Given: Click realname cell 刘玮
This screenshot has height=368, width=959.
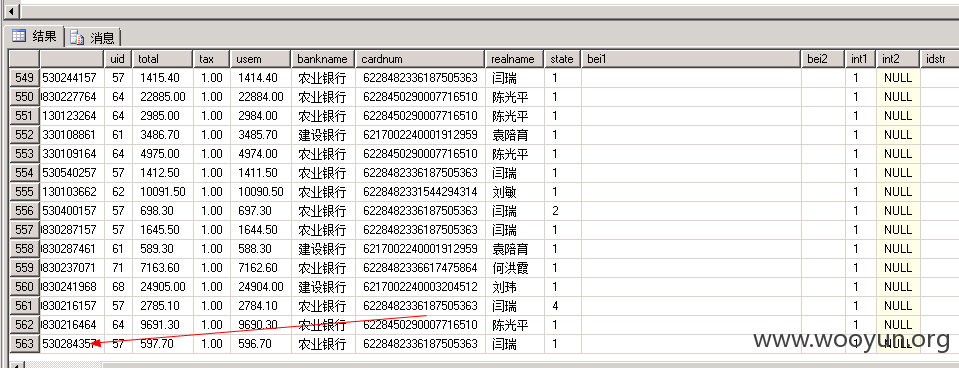Looking at the screenshot, I should 514,287.
